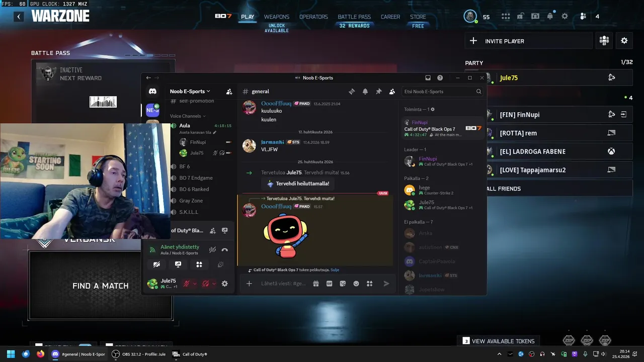Viewport: 644px width, 362px height.
Task: Open FinNupi activity card in member list
Action: 443,129
